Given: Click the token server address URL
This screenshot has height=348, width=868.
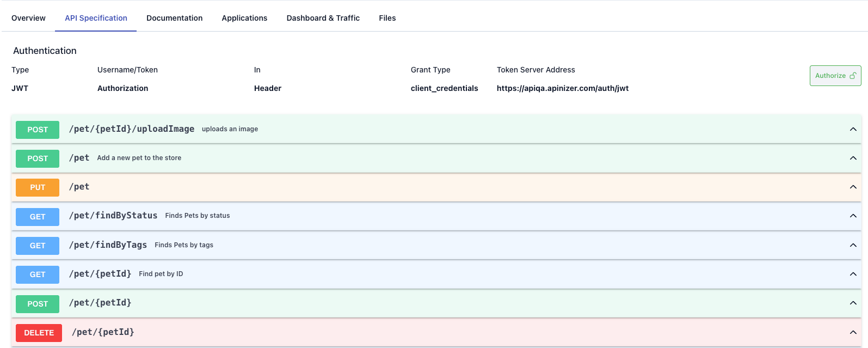Looking at the screenshot, I should click(x=562, y=88).
